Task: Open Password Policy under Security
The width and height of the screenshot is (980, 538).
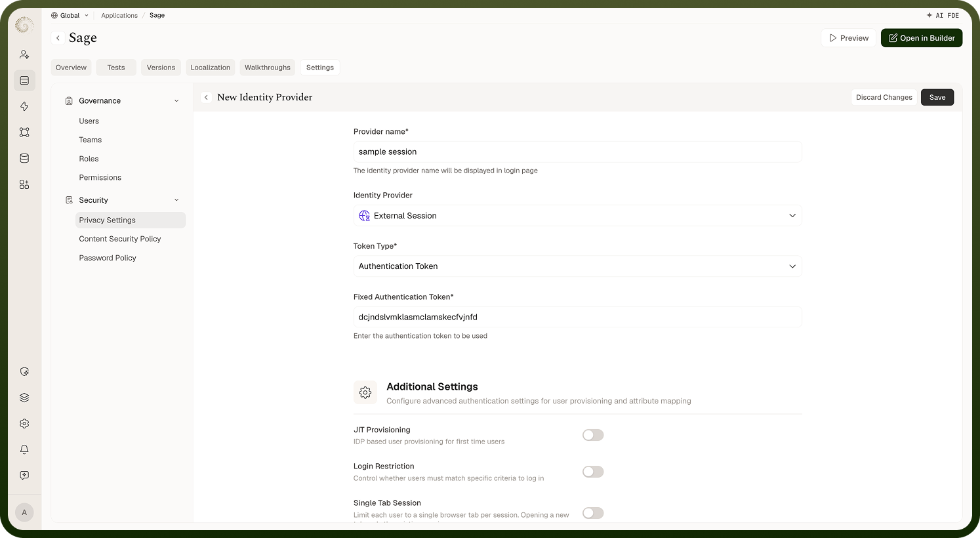Action: (108, 258)
